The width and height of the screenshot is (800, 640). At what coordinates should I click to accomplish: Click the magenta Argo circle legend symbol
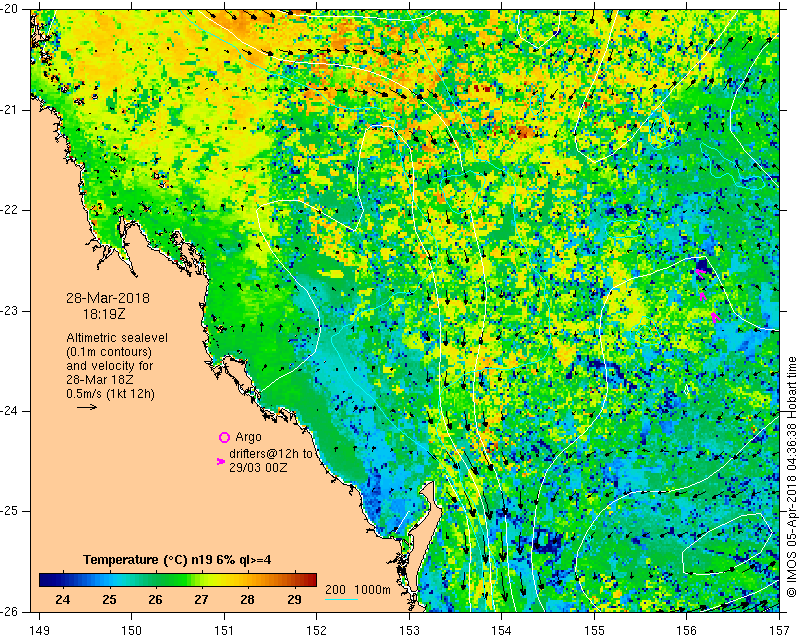[x=224, y=437]
